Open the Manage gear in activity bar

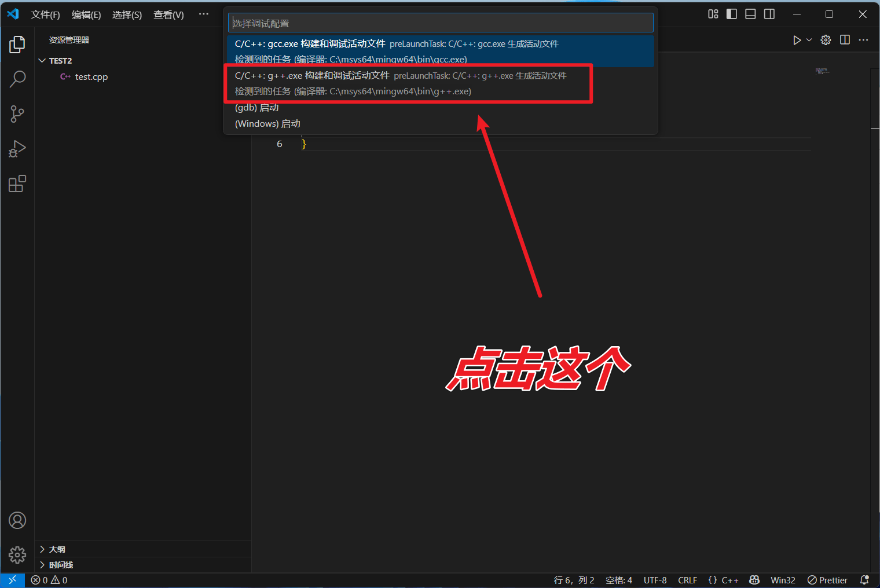click(17, 555)
